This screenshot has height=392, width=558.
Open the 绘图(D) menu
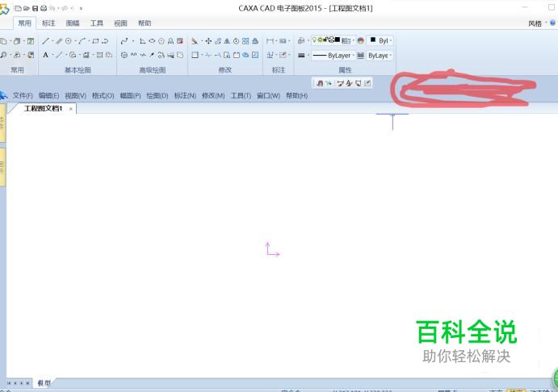point(157,96)
